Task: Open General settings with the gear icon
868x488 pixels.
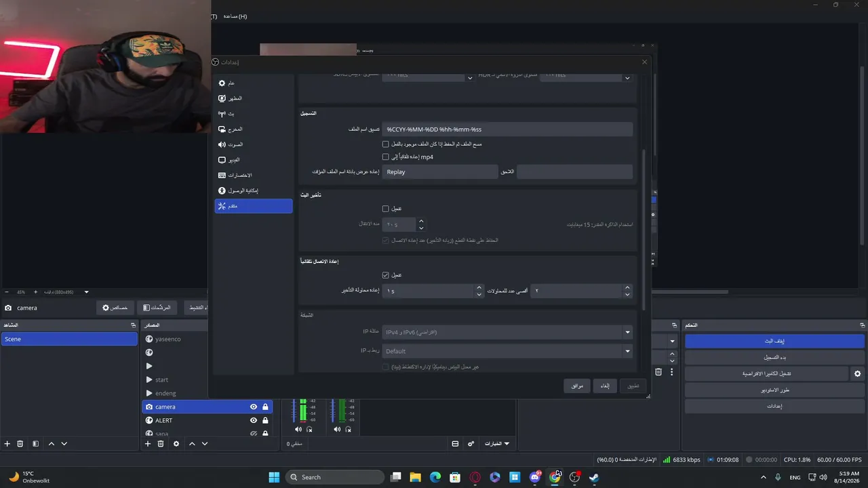Action: coord(222,83)
